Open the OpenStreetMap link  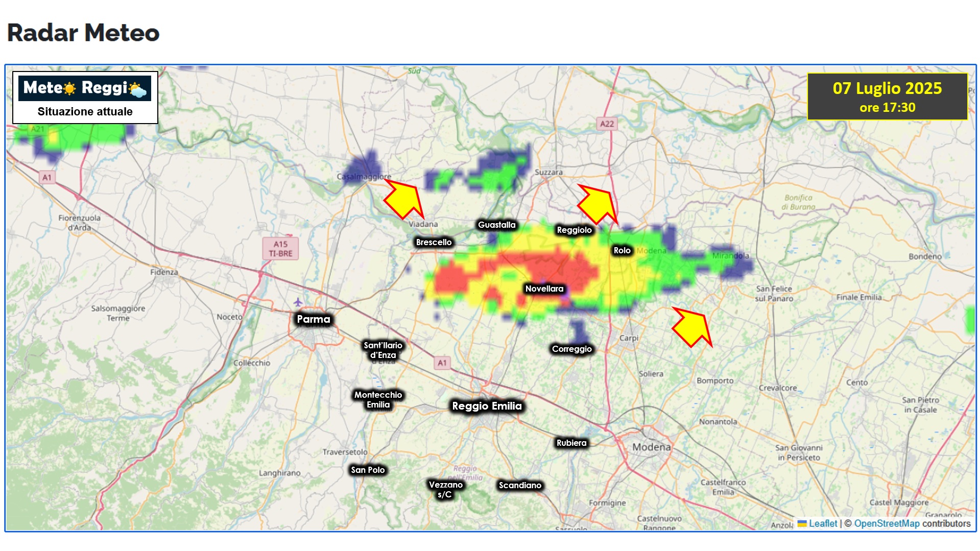pyautogui.click(x=887, y=523)
